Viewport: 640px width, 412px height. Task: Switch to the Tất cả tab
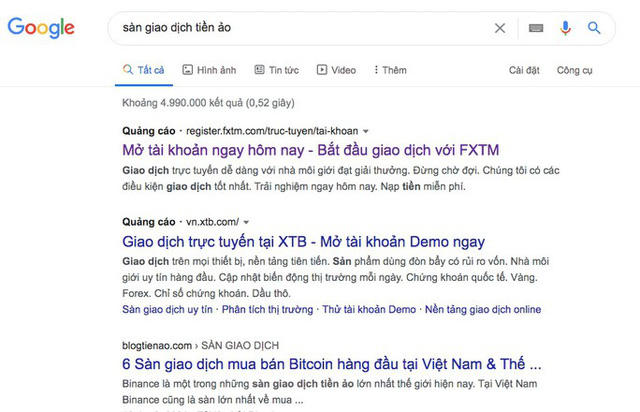pyautogui.click(x=144, y=70)
